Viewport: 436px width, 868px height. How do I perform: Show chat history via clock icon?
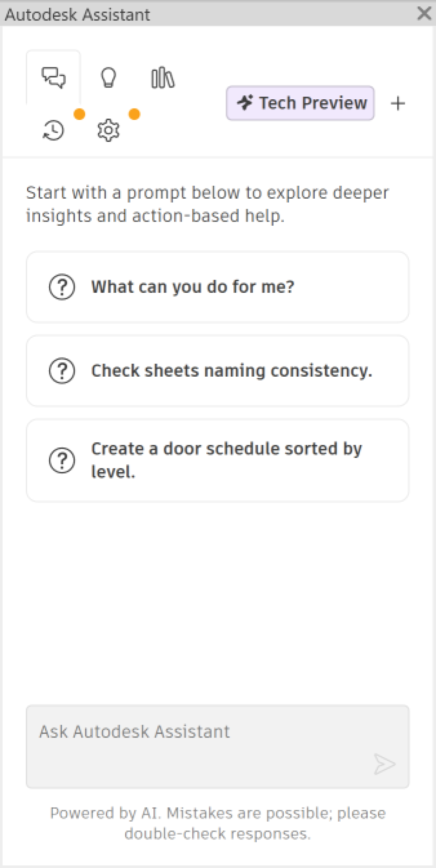tap(53, 130)
